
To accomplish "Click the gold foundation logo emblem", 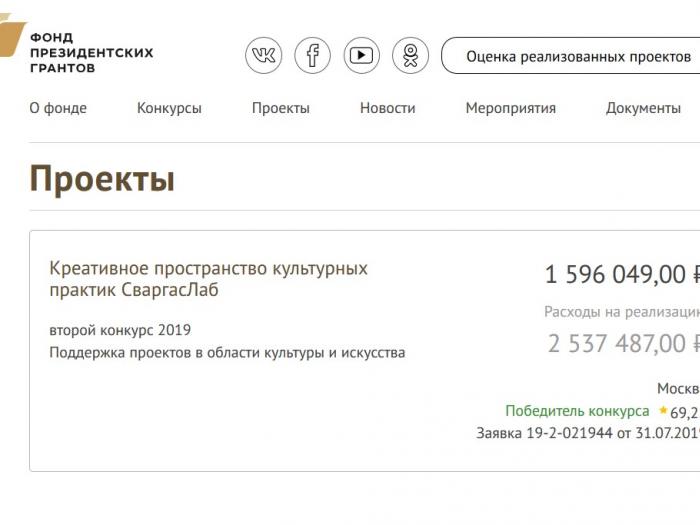I will click(12, 36).
